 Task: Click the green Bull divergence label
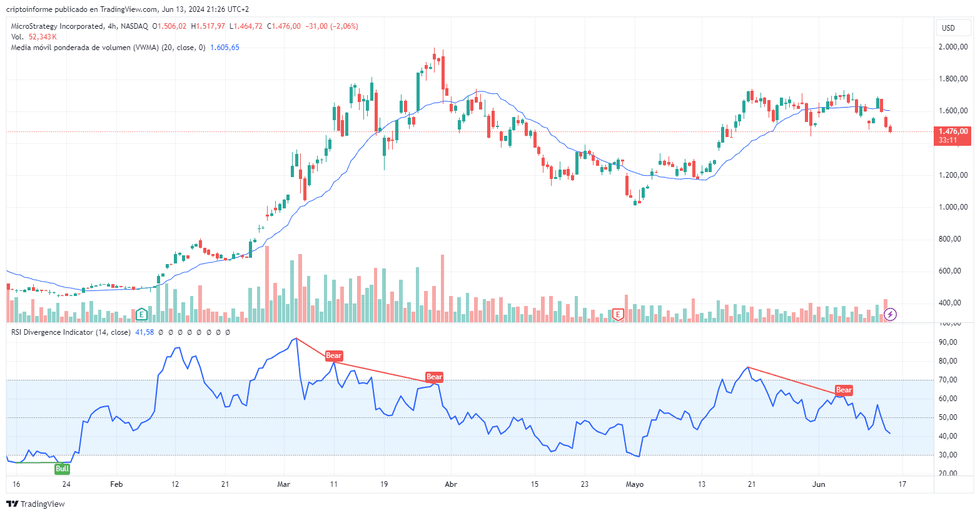[62, 469]
